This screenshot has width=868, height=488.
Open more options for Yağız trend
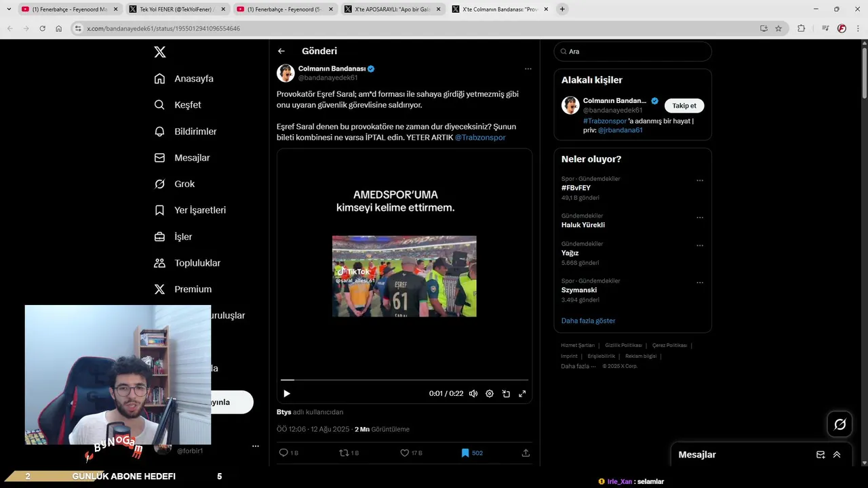(700, 246)
